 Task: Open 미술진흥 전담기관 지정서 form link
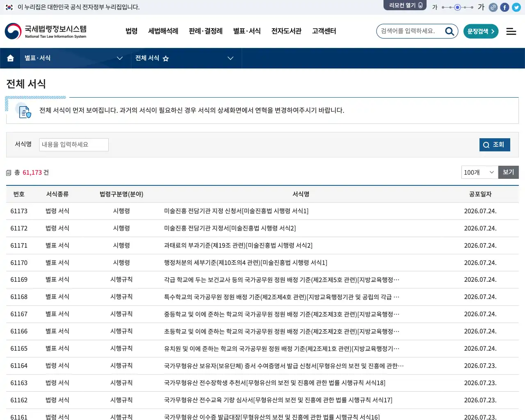[230, 228]
